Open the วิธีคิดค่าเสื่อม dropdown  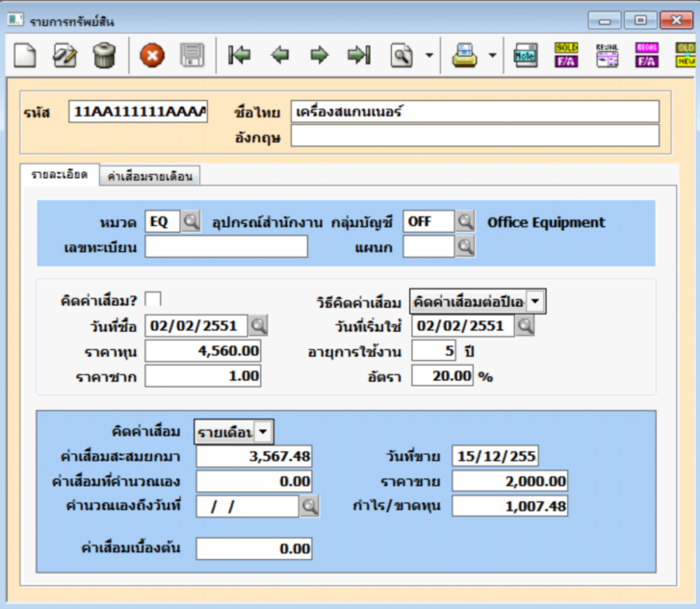[535, 300]
